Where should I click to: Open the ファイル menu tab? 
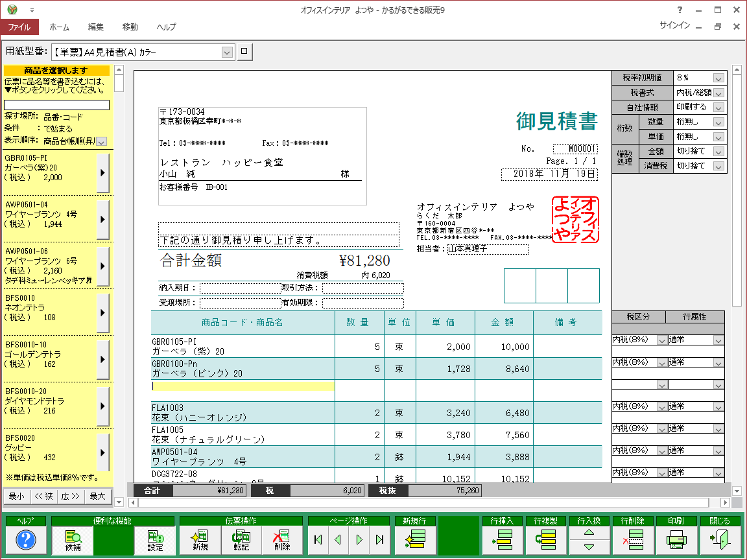[x=19, y=27]
